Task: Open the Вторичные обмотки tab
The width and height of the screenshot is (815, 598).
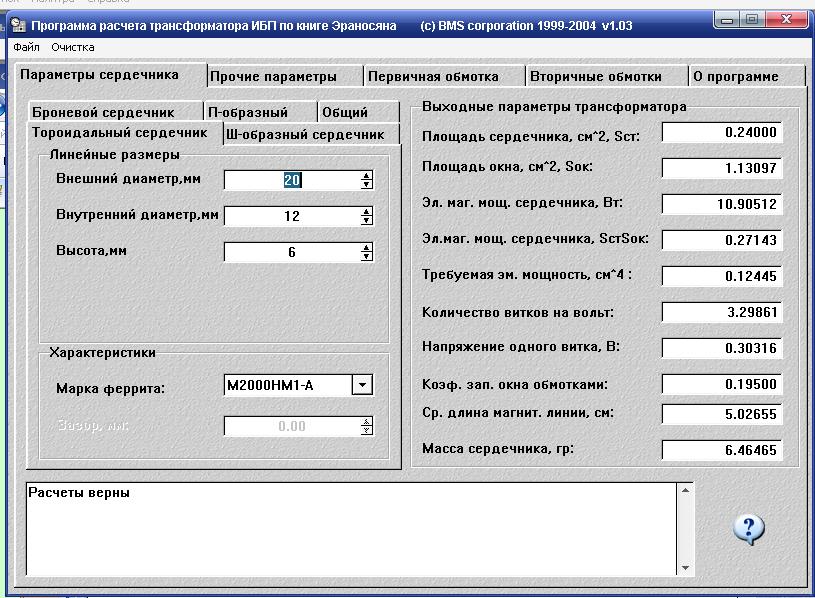Action: 595,76
